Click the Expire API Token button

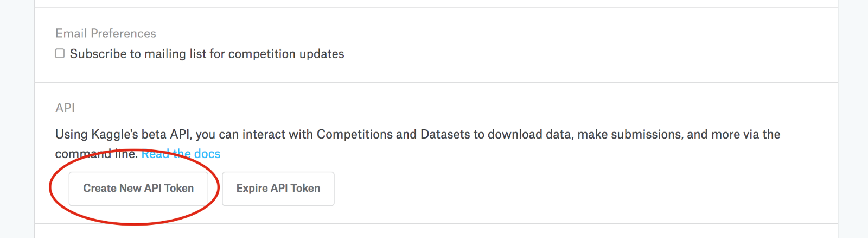click(278, 189)
